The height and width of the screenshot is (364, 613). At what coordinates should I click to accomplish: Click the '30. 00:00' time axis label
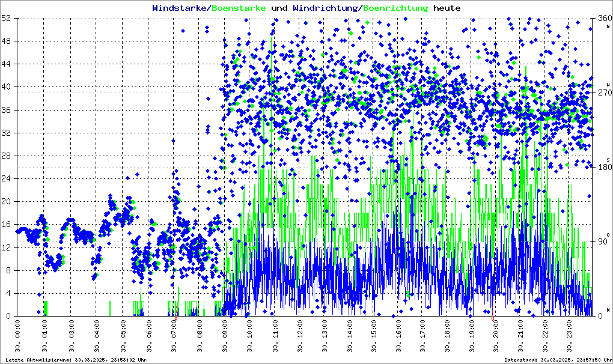19,337
